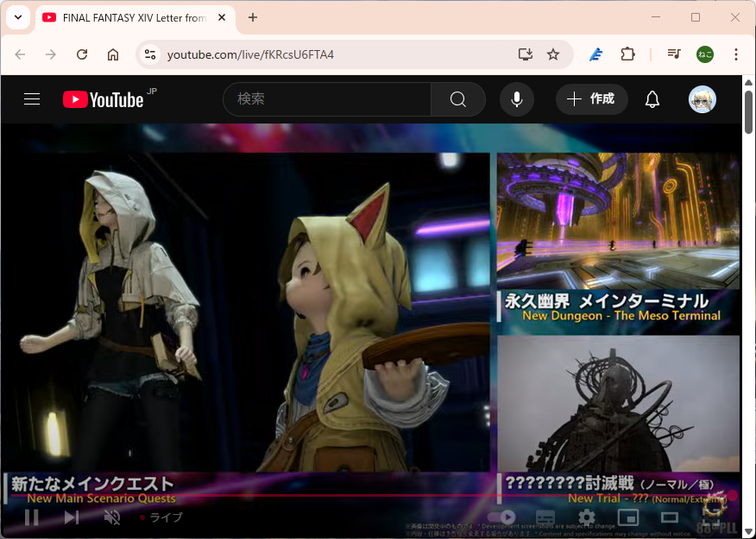Start voice search with the microphone
This screenshot has width=756, height=539.
517,99
